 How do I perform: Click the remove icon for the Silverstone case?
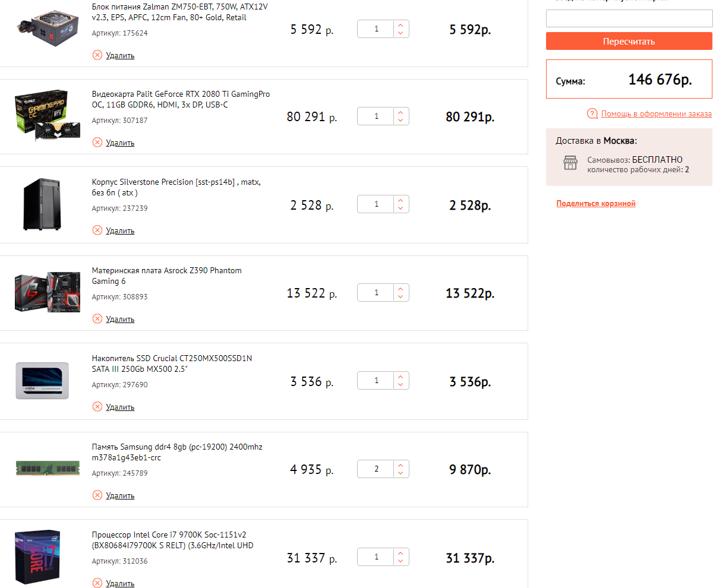(97, 230)
